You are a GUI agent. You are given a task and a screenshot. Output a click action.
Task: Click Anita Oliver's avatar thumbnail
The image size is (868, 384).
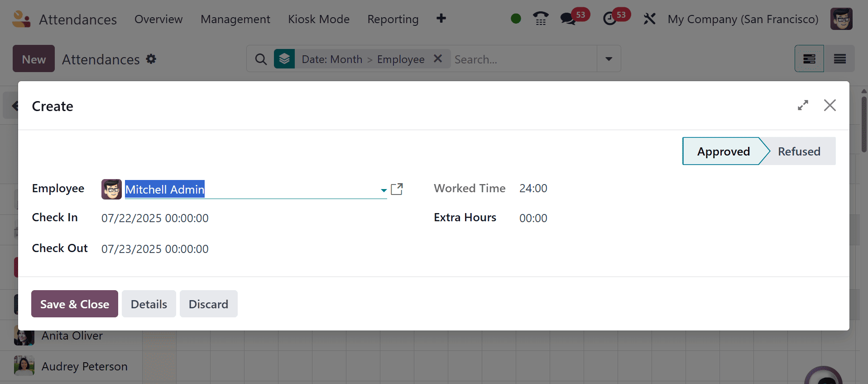pos(24,336)
